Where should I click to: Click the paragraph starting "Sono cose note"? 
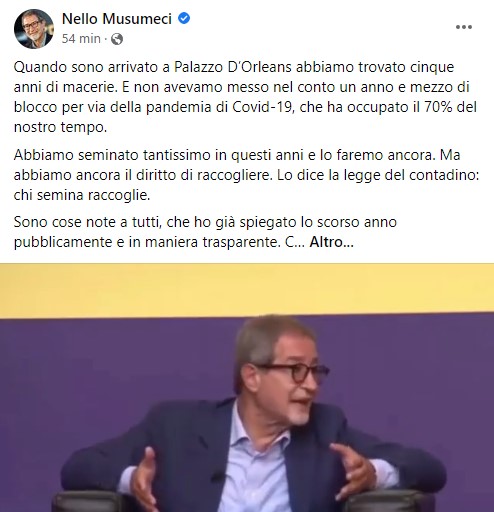point(205,232)
